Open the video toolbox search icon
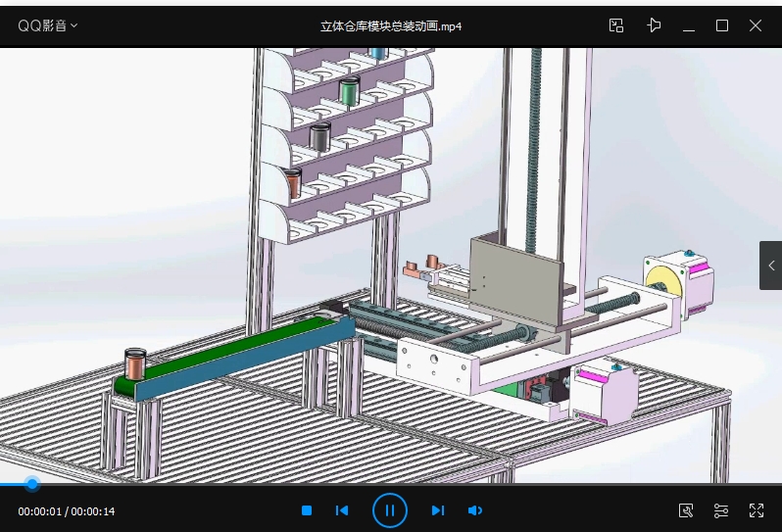 [686, 510]
